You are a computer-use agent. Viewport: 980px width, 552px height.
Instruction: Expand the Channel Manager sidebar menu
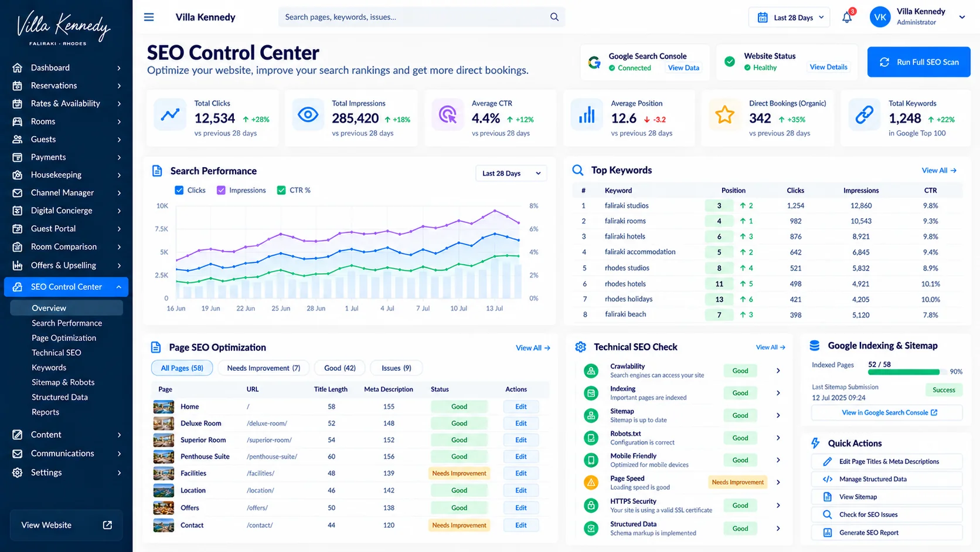119,193
